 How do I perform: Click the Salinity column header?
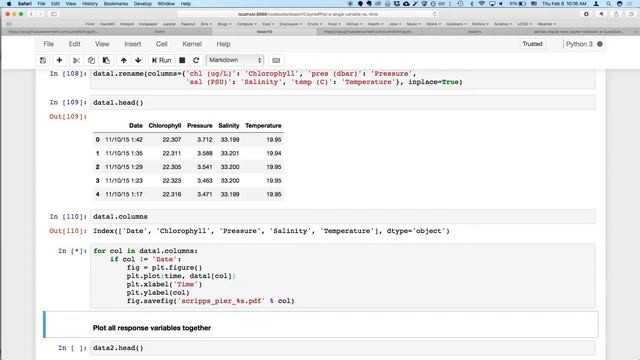(x=229, y=126)
